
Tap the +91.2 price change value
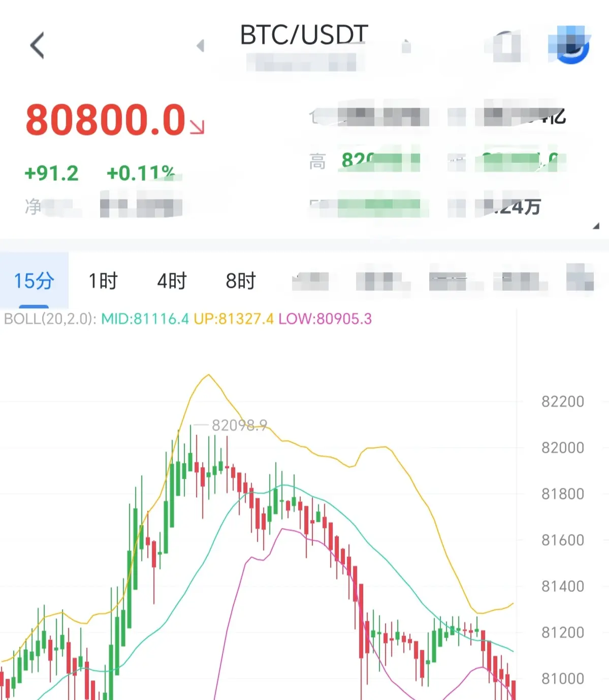coord(52,174)
